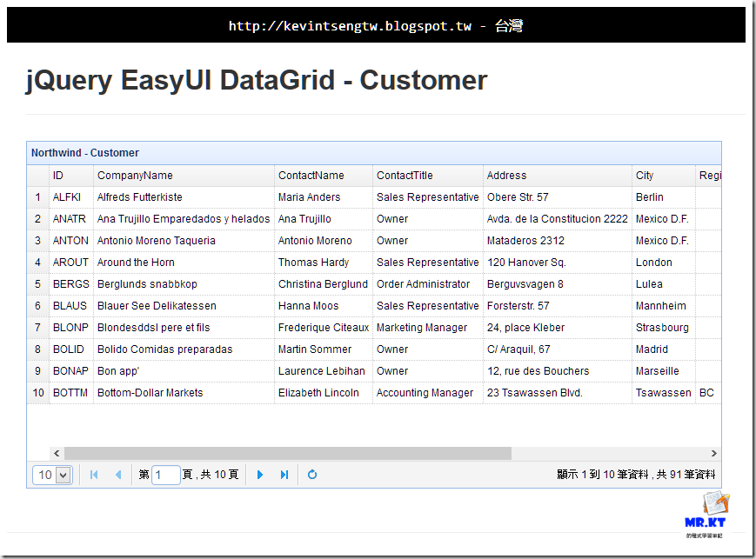Click contact name Elizabeth Lincoln
Screen dimensions: 756x559
pos(324,392)
